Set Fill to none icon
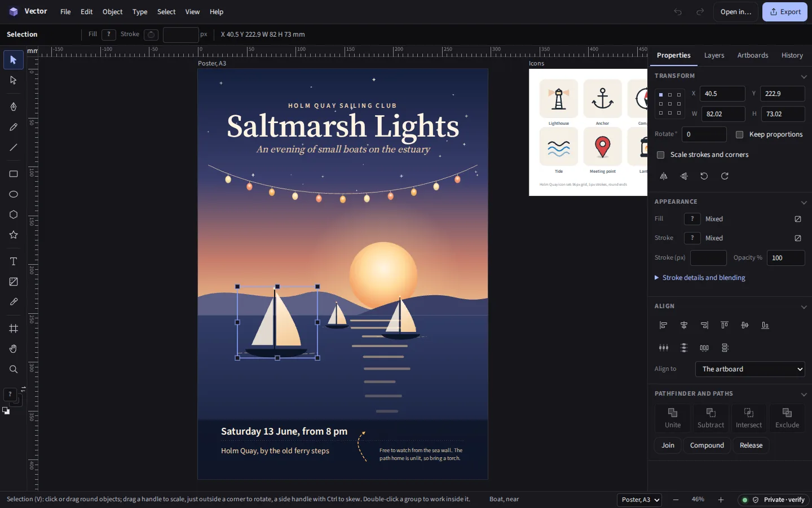Screen dimensions: 812x508 point(798,219)
